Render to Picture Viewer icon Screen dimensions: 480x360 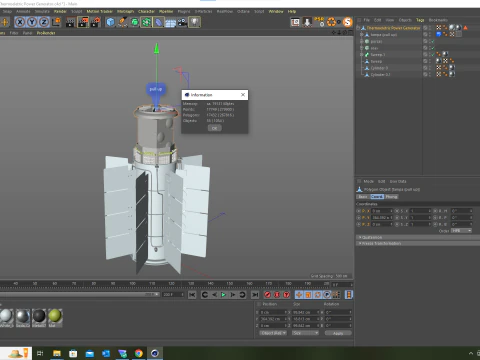83,22
